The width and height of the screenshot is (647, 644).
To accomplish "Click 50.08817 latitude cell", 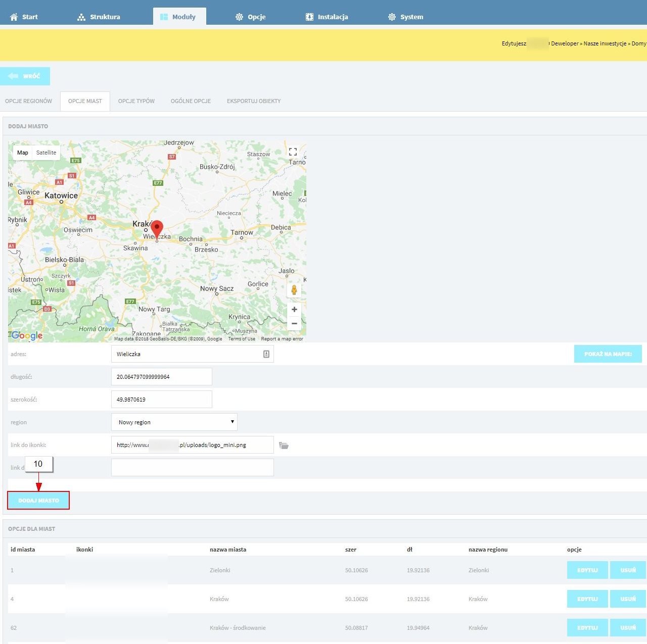I will point(356,628).
